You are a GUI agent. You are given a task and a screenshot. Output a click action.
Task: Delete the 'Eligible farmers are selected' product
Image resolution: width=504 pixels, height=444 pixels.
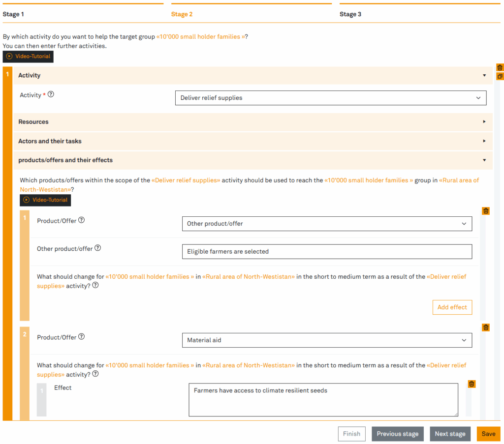[486, 211]
